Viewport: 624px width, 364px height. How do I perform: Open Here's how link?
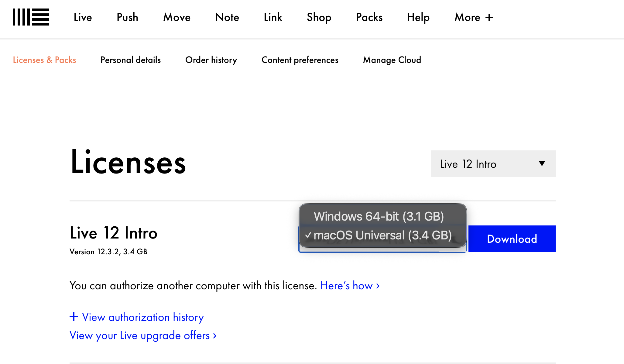350,286
